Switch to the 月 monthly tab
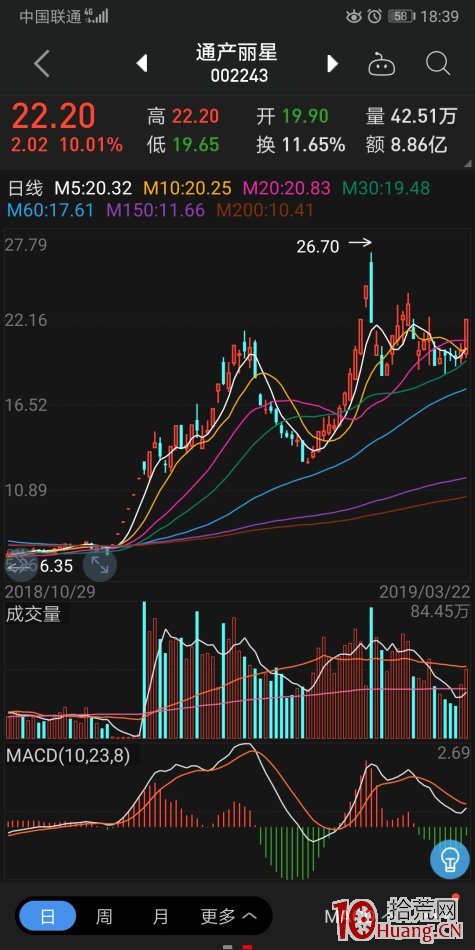This screenshot has height=950, width=475. 160,917
